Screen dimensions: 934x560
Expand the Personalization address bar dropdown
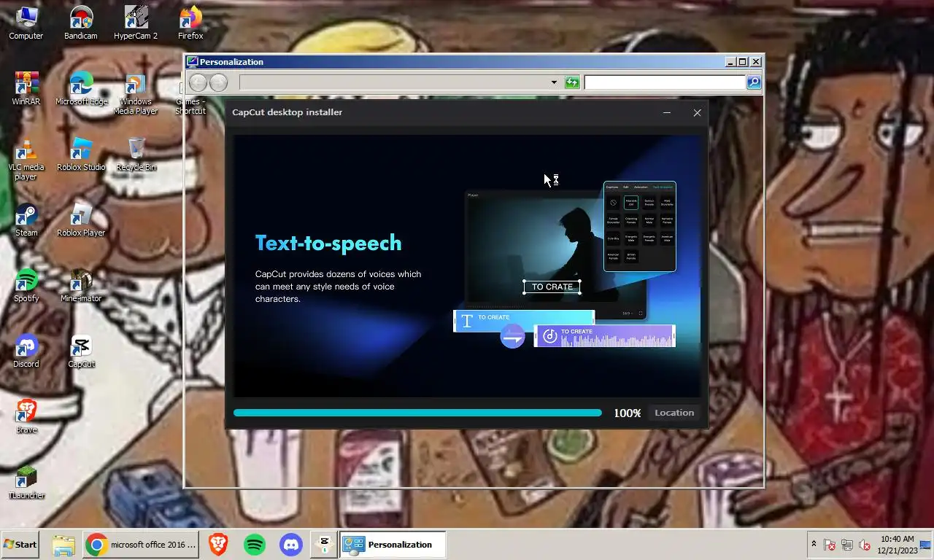click(x=554, y=82)
